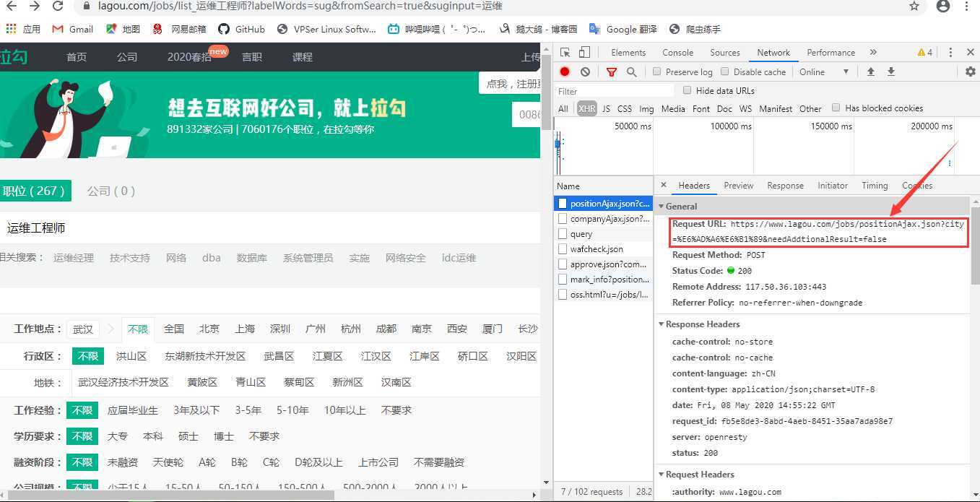This screenshot has height=502, width=980.
Task: Open the Online throttling dropdown
Action: point(825,72)
